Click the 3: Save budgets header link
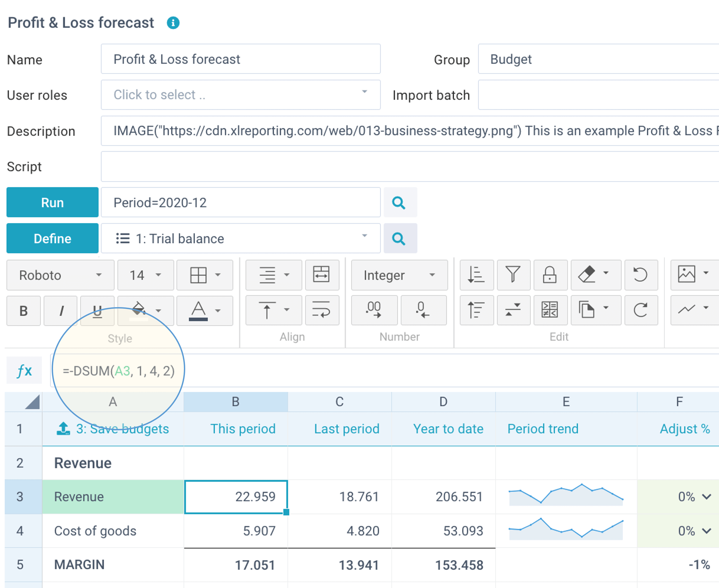Screen dimensions: 719x588 pos(122,429)
